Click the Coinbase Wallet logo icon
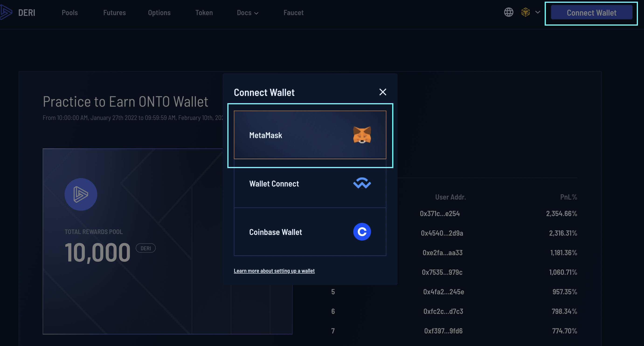644x346 pixels. coord(362,232)
